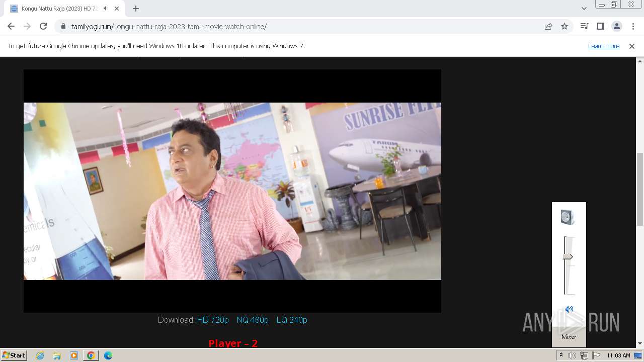Viewport: 644px width, 362px height.
Task: Click the Player – 2 heading
Action: pos(233,343)
